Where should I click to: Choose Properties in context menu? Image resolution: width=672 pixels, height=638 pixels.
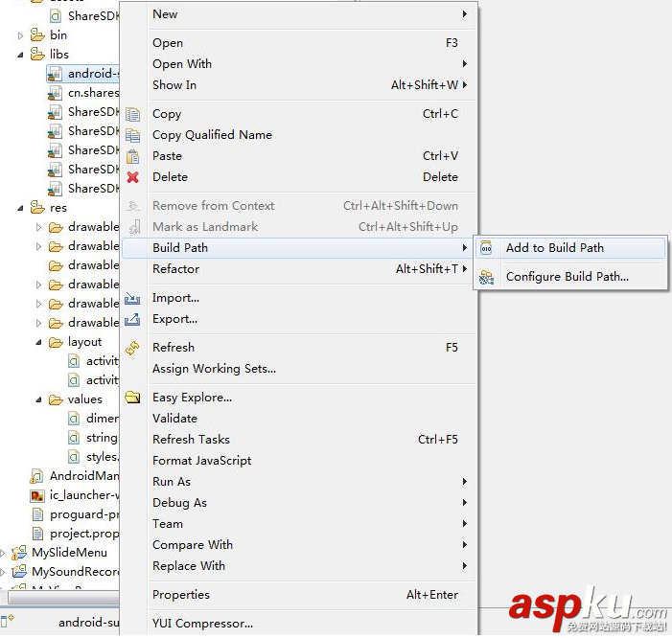[300, 595]
